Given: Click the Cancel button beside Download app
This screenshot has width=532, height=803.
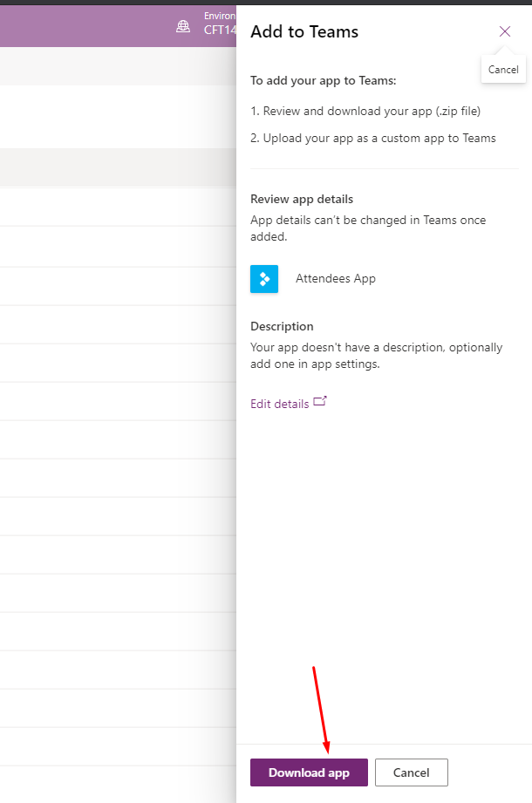Looking at the screenshot, I should pyautogui.click(x=411, y=772).
